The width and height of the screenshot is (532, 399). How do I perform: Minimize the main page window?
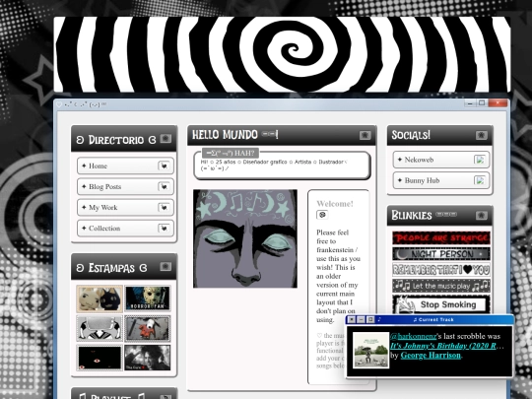pos(470,103)
